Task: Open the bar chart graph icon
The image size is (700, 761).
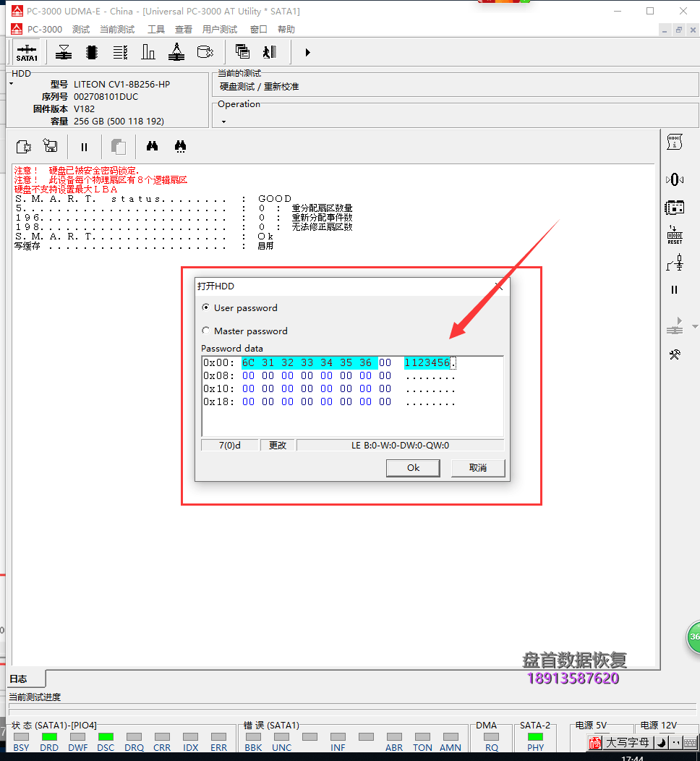Action: point(148,52)
